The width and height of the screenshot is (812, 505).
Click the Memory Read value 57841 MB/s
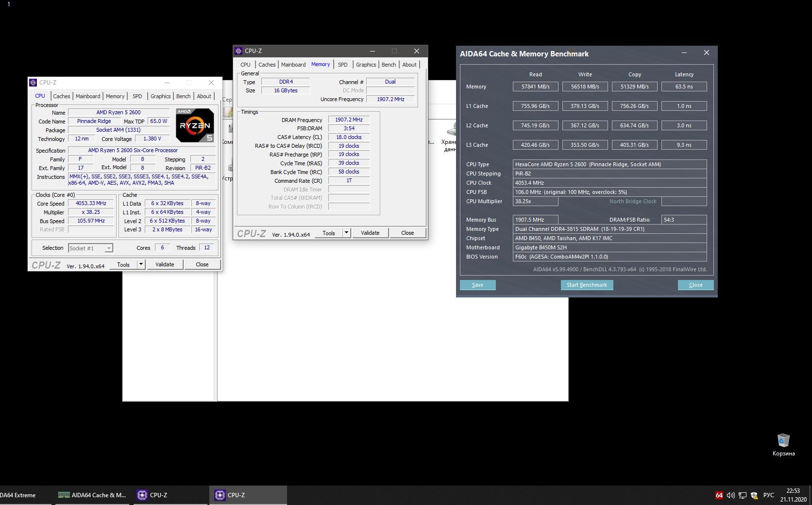pyautogui.click(x=536, y=87)
